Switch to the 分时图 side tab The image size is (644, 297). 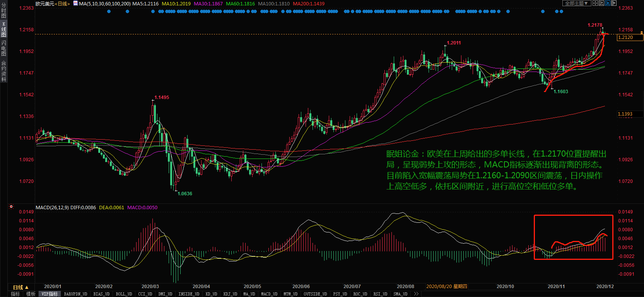point(3,10)
